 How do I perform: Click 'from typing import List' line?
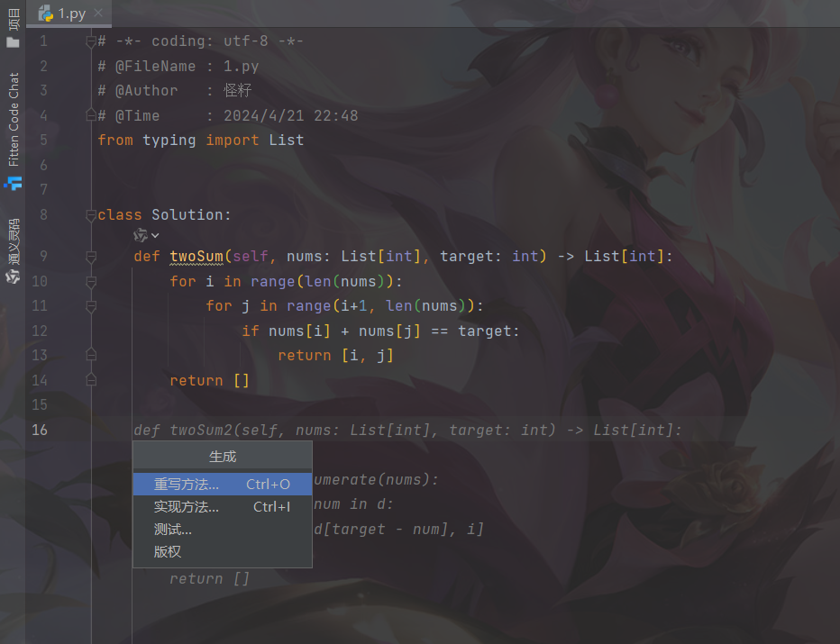(x=200, y=141)
